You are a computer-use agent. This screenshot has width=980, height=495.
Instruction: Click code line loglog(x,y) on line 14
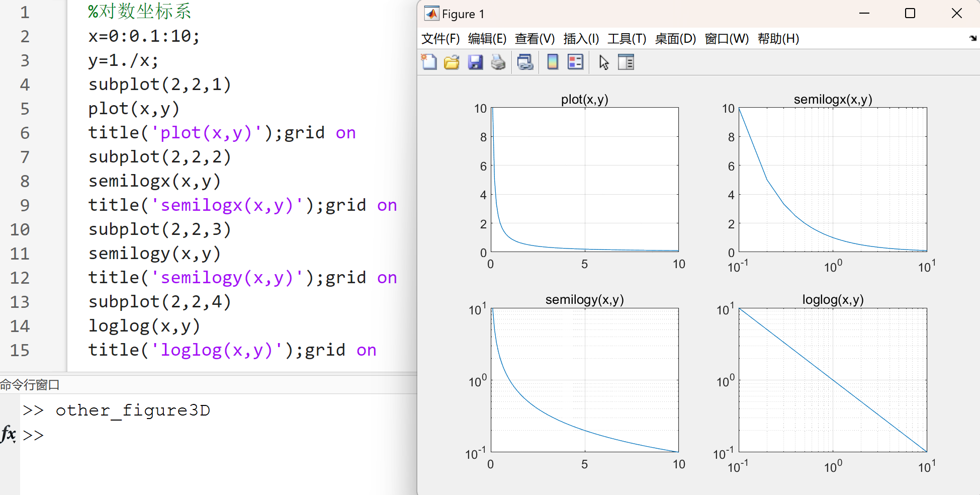pos(144,326)
